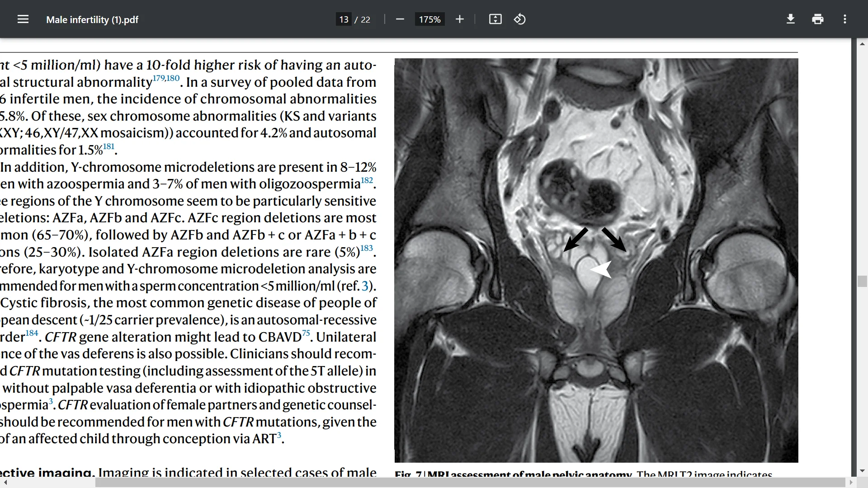Click the scroll down arrow
Screen dimensions: 868x488
pos(862,471)
